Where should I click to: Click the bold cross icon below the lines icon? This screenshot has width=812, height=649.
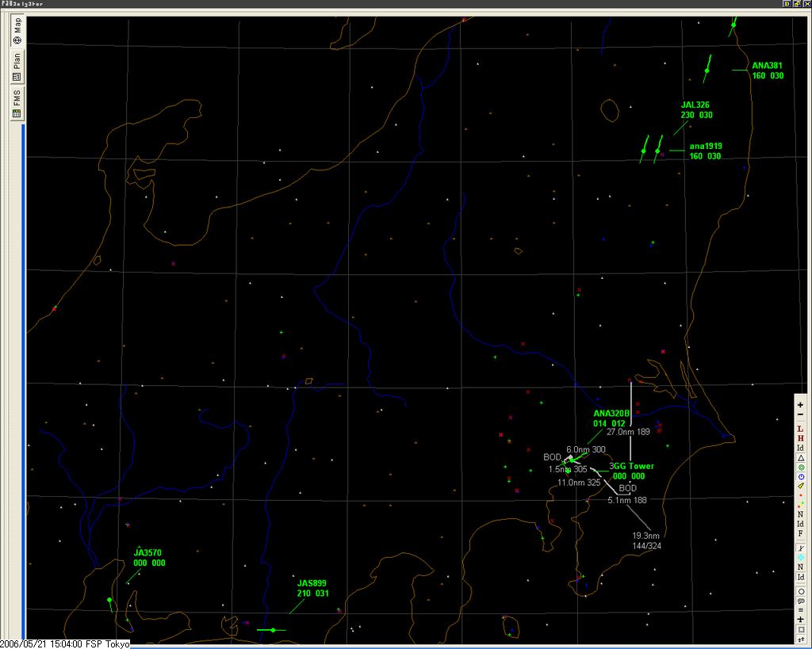tap(801, 620)
